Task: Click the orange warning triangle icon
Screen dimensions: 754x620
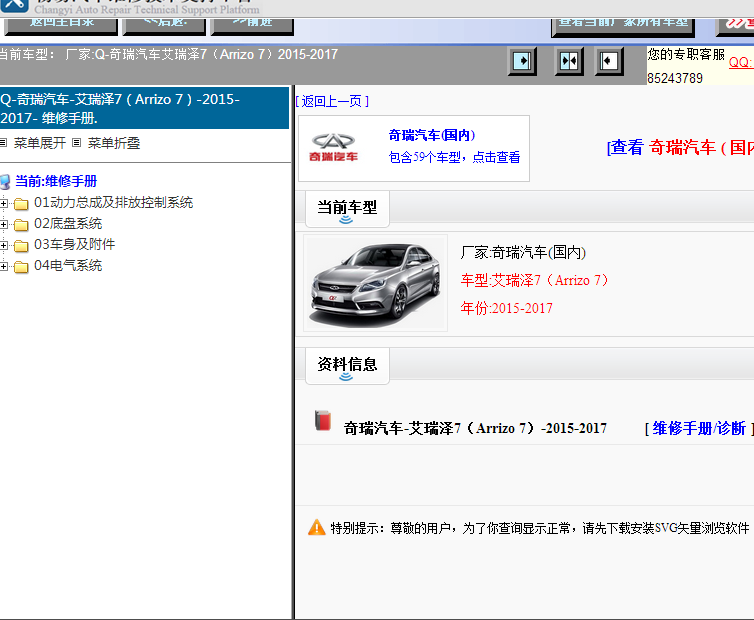Action: [x=316, y=528]
